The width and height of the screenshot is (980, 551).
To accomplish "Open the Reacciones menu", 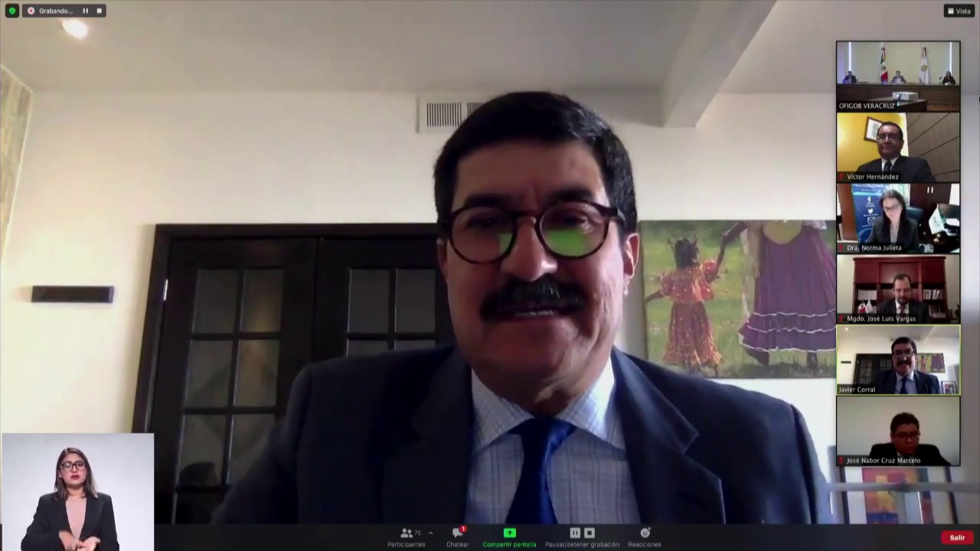I will tap(645, 537).
